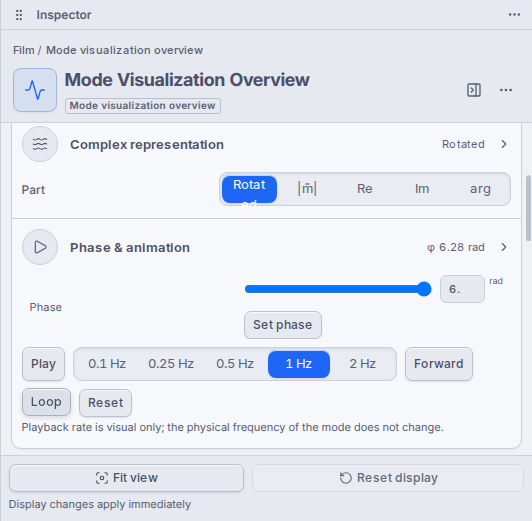Click the inspector vertical scrollbar
The height and width of the screenshot is (521, 532).
[x=528, y=208]
